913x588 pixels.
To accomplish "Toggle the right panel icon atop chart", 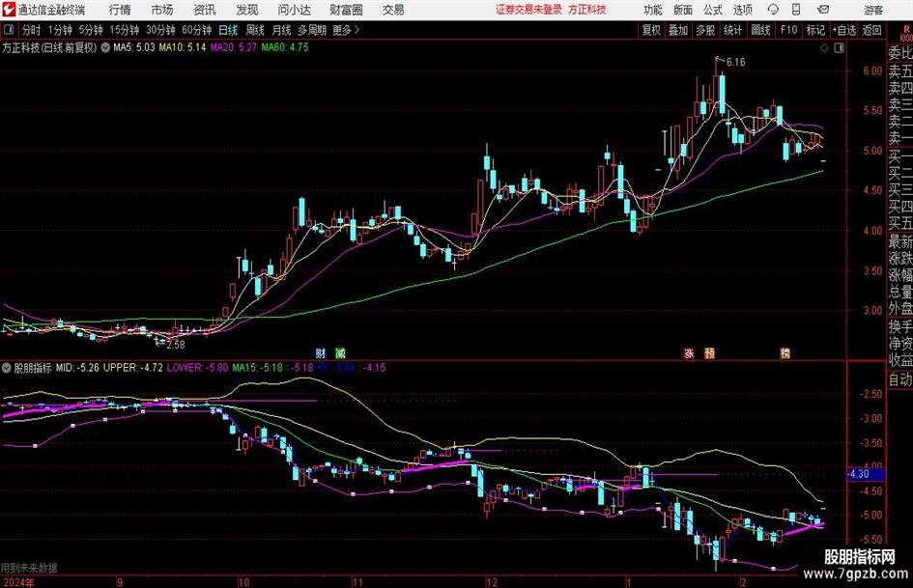I will click(839, 48).
